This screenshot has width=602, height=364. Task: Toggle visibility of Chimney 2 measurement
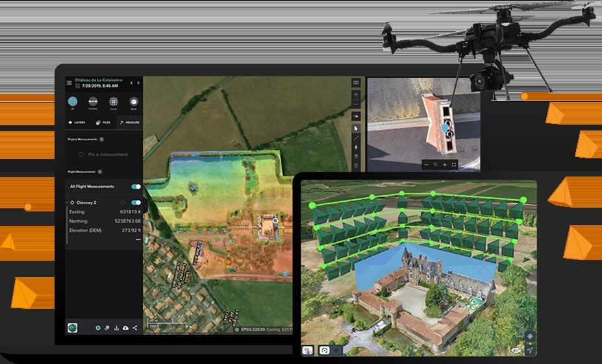(136, 202)
